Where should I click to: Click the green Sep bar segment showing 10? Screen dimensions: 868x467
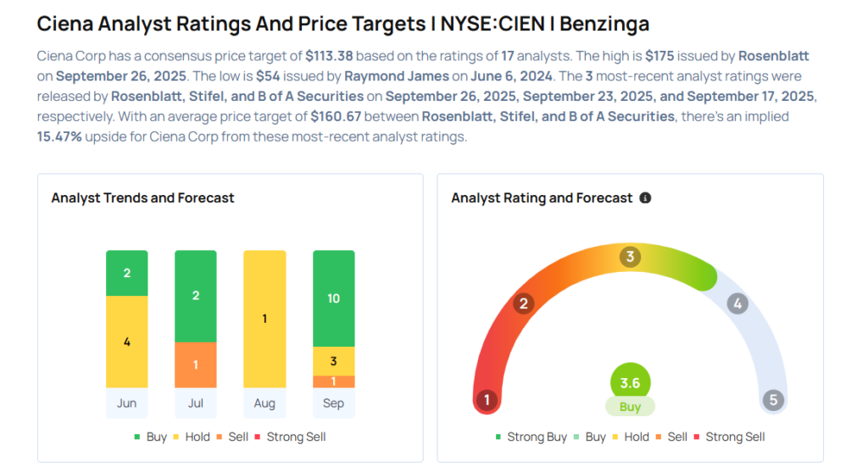[x=333, y=298]
